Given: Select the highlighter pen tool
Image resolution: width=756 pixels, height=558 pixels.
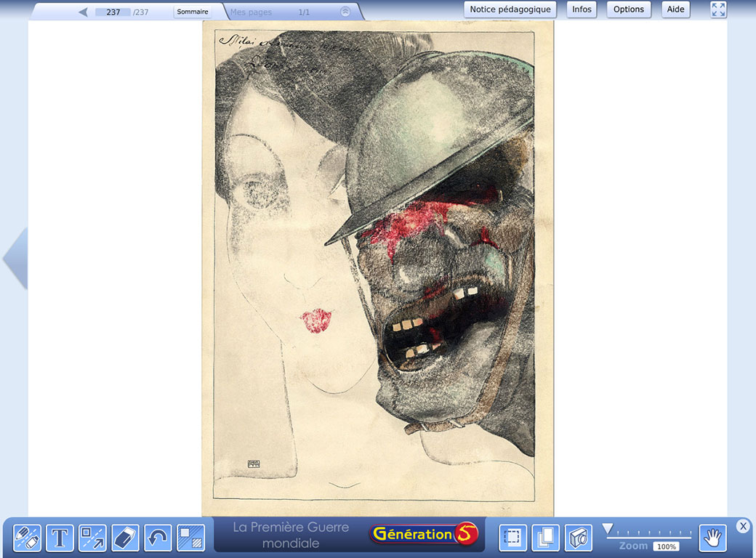Looking at the screenshot, I should tap(28, 538).
